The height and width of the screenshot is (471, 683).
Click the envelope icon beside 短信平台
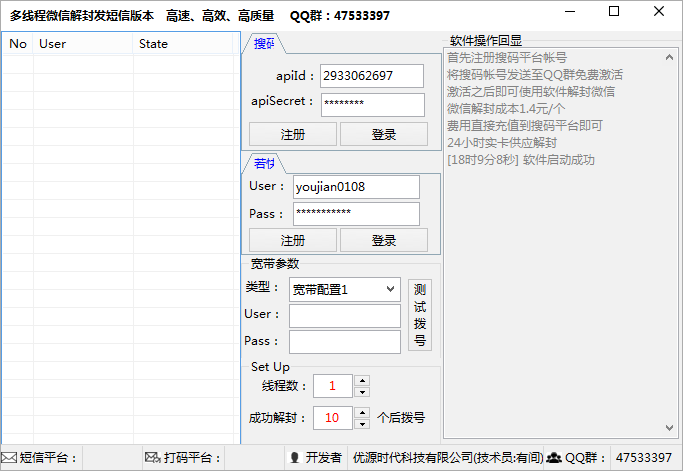[x=9, y=457]
